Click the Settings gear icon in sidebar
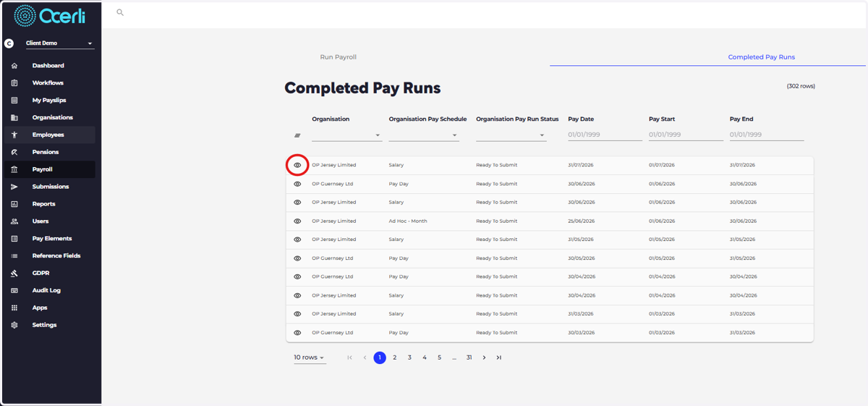 coord(14,325)
